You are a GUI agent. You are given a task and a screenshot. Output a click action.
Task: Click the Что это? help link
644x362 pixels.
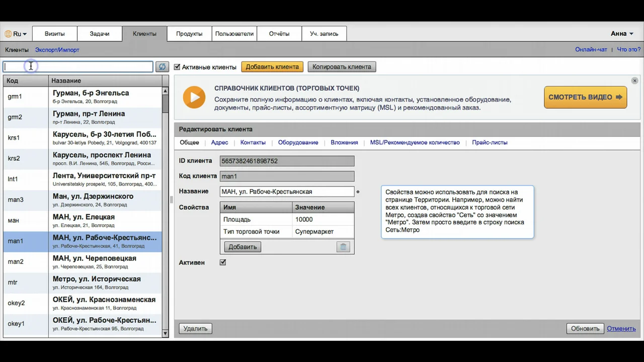[629, 50]
